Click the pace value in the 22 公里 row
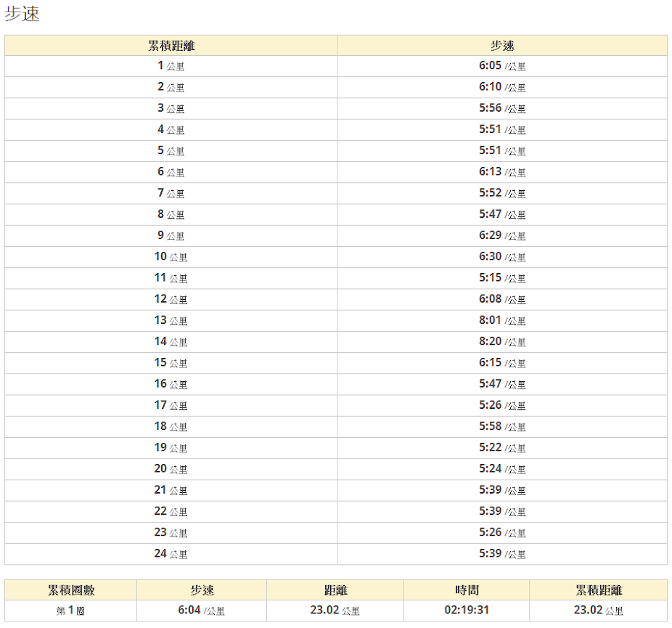Viewport: 672px width, 628px height. coord(502,511)
